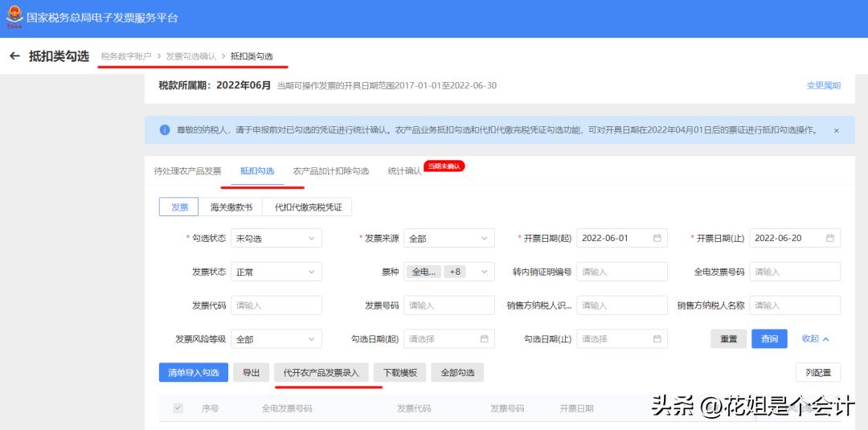Image resolution: width=868 pixels, height=430 pixels.
Task: Focus the 转内销证明编号 input field
Action: [622, 272]
